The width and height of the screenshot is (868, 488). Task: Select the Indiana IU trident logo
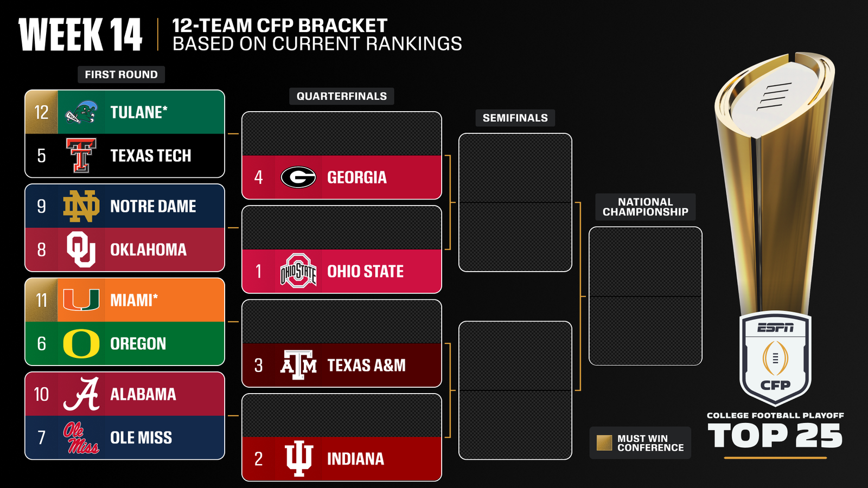coord(298,459)
